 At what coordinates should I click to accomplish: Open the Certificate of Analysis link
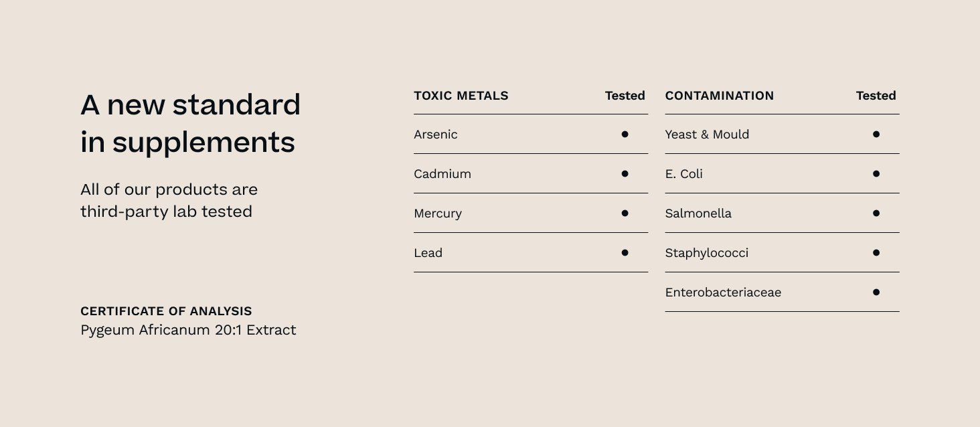point(166,311)
